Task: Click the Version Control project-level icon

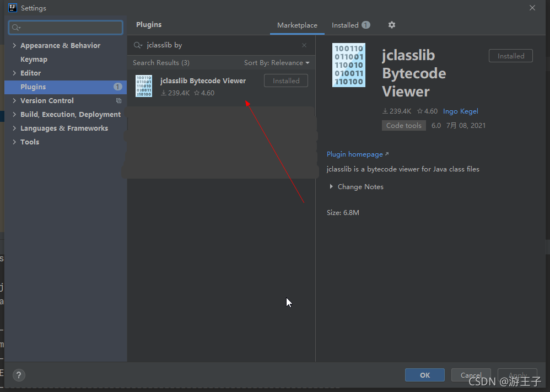Action: 118,101
